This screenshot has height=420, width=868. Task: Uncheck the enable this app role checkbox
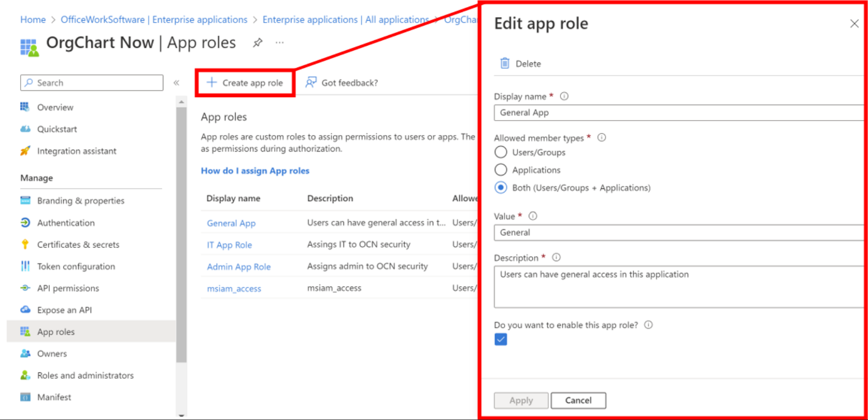(501, 340)
